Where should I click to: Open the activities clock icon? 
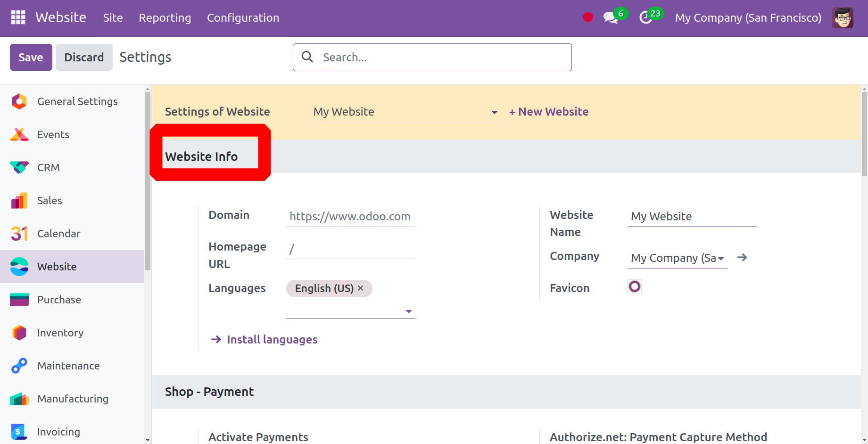click(x=645, y=18)
